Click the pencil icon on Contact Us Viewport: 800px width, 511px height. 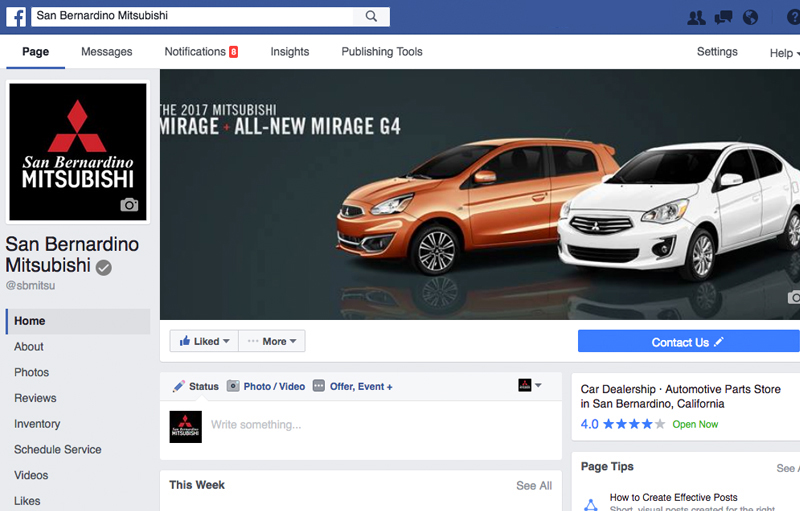point(719,342)
